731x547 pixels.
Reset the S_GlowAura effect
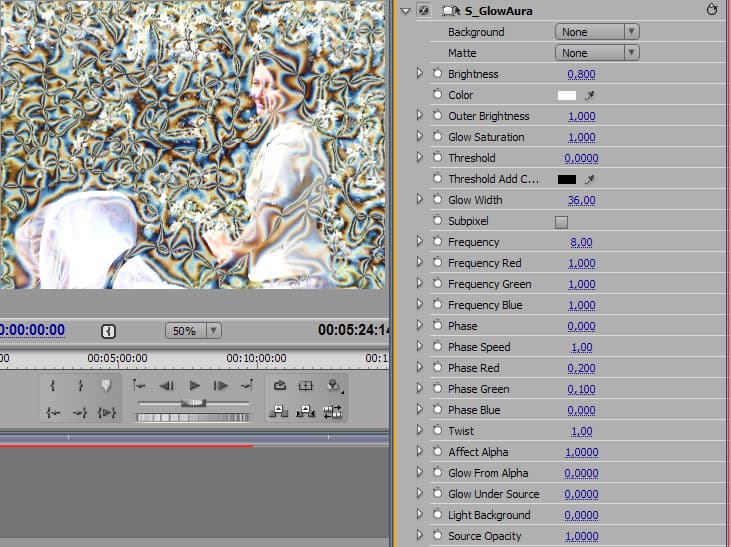pos(711,10)
